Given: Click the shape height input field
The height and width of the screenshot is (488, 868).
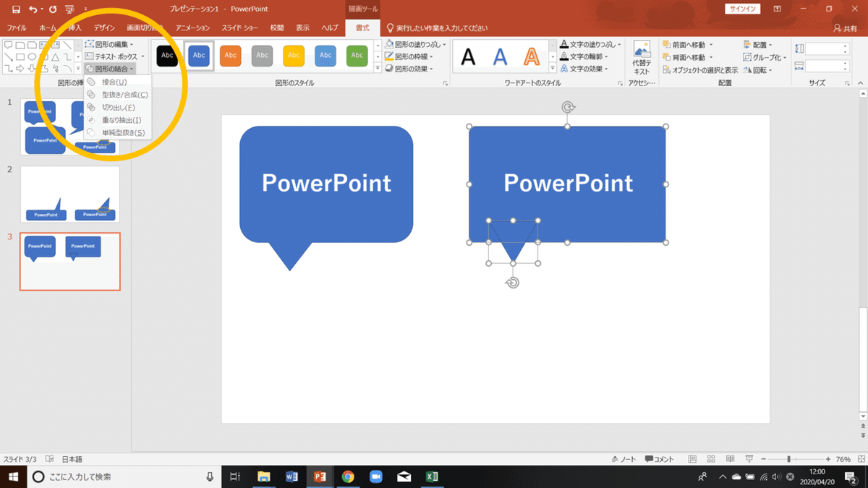Looking at the screenshot, I should coord(827,48).
